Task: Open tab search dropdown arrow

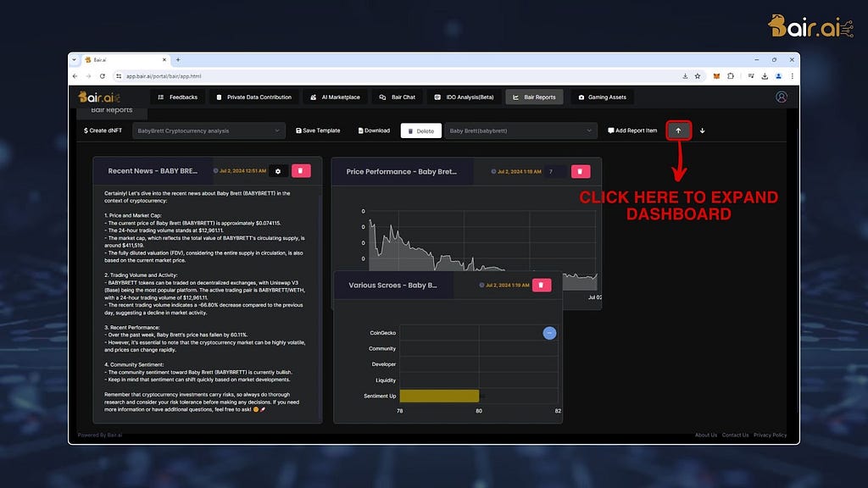Action: pyautogui.click(x=75, y=60)
